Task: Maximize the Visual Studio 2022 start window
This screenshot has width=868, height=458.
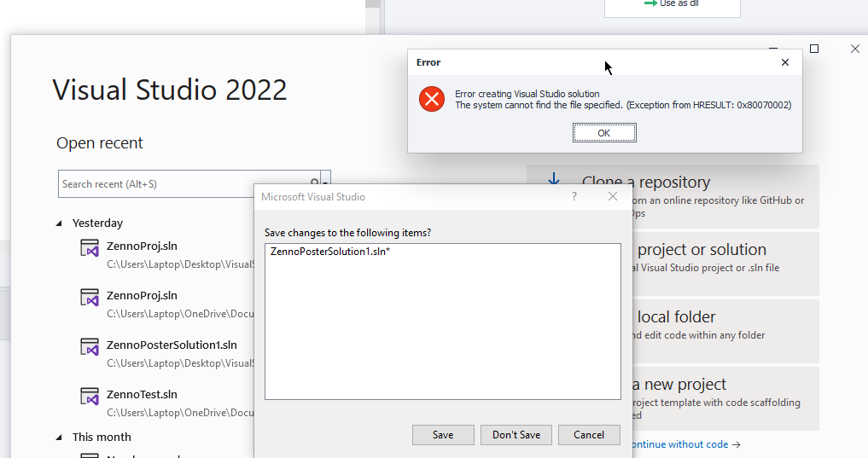Action: click(x=814, y=49)
